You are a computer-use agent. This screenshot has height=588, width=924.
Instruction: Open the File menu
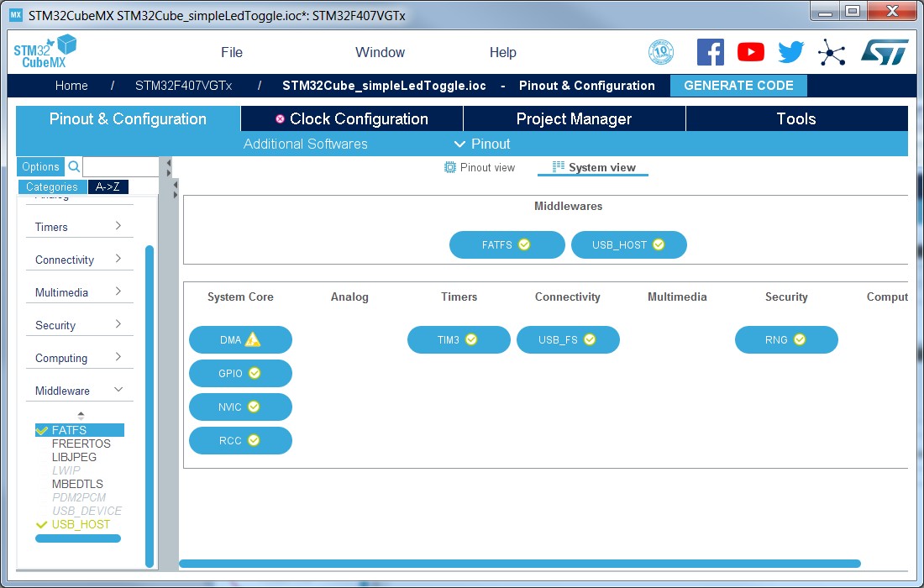coord(232,52)
